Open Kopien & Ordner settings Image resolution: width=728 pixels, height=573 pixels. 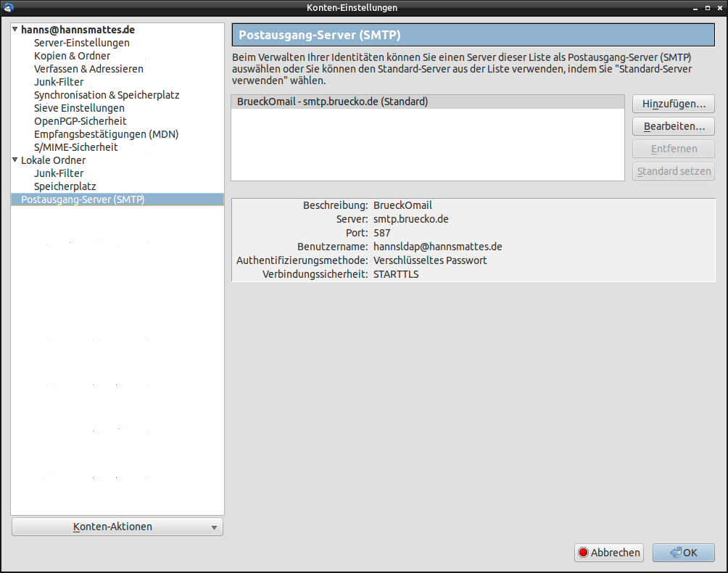(x=72, y=56)
